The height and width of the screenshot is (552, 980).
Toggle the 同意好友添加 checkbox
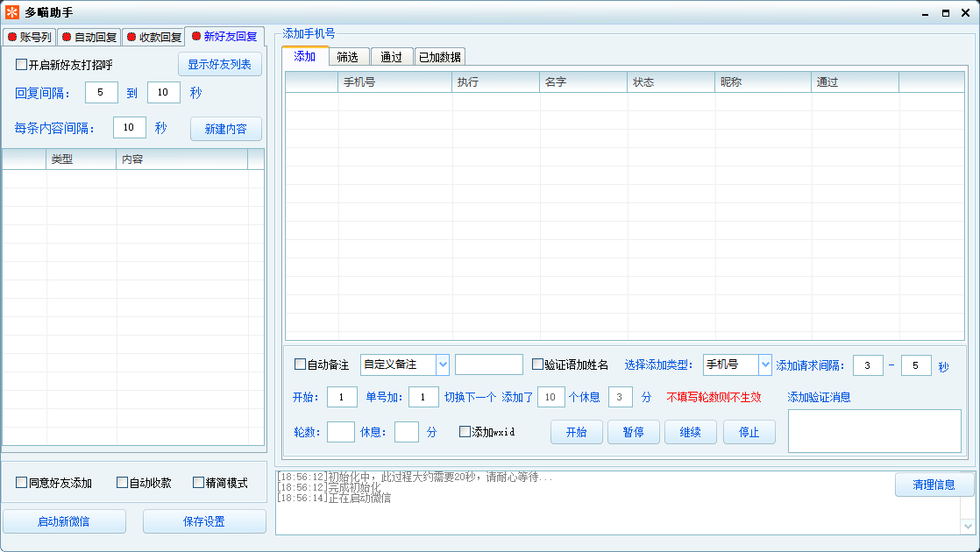tap(22, 483)
